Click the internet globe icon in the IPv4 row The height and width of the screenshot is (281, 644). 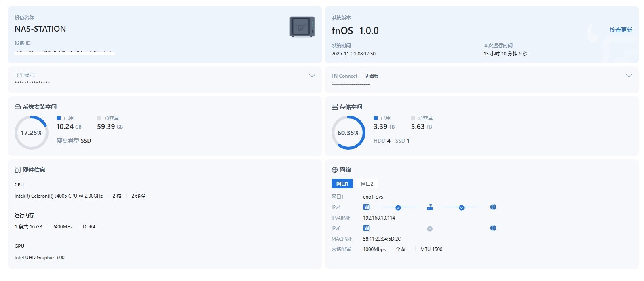point(493,207)
